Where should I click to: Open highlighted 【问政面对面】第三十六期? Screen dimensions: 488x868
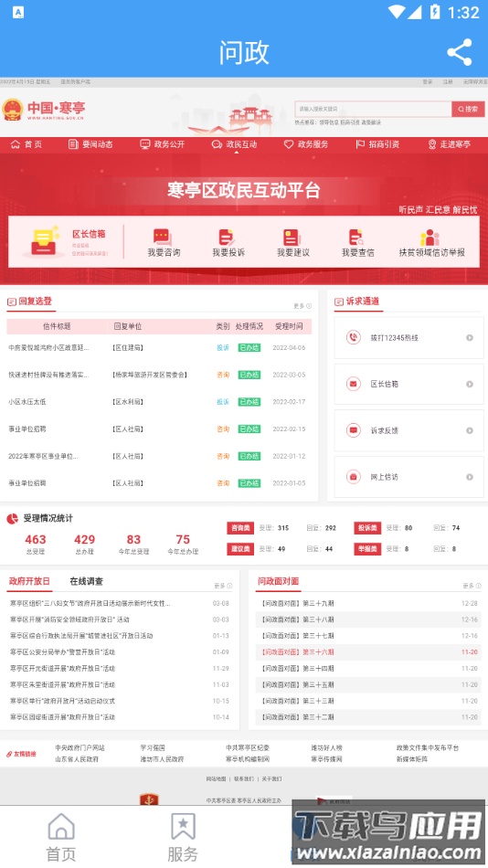point(297,652)
